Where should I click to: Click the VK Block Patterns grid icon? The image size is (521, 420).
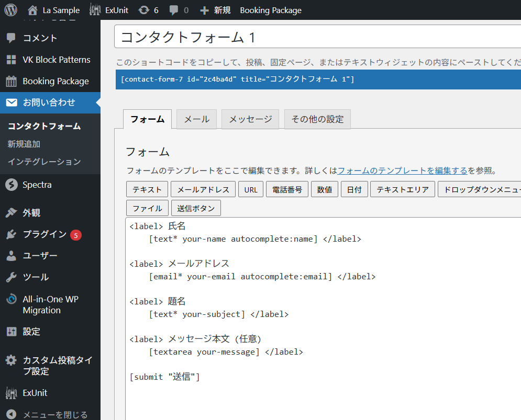coord(12,60)
